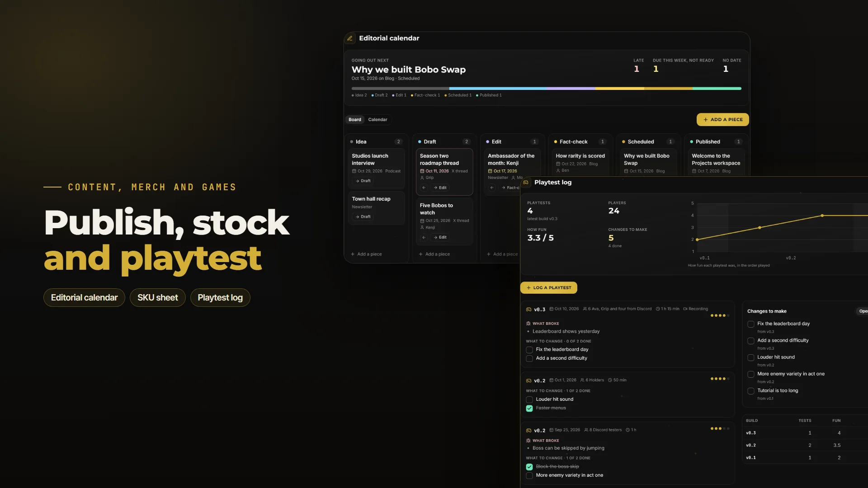Click the calendar icon beside Sep 25, 2026
The image size is (868, 488).
pyautogui.click(x=552, y=430)
